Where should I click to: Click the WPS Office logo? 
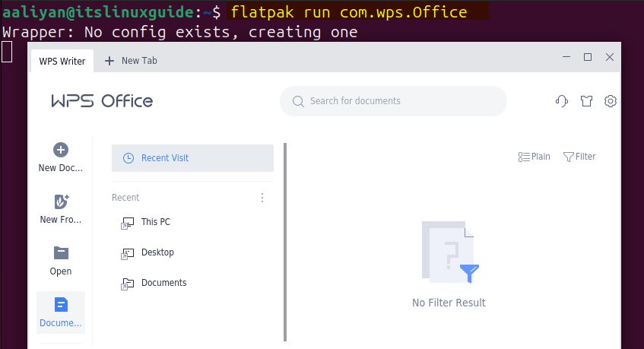tap(102, 101)
